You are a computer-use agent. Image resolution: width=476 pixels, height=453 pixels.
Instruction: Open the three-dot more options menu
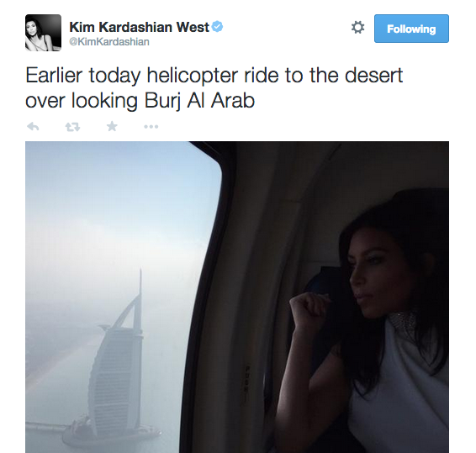point(151,127)
